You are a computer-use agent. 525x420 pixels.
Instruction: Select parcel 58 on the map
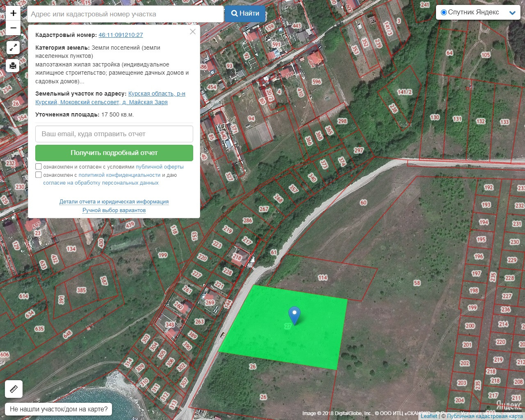pyautogui.click(x=417, y=283)
